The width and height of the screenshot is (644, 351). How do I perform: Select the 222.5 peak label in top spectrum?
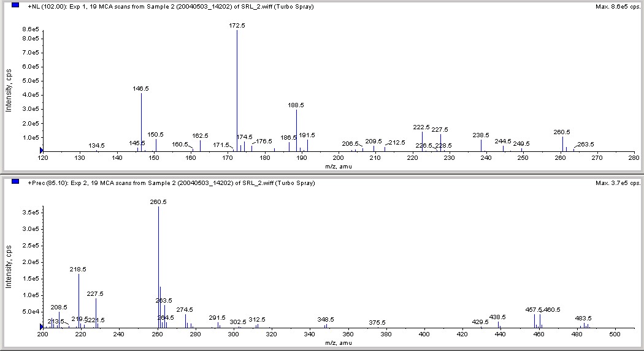421,127
